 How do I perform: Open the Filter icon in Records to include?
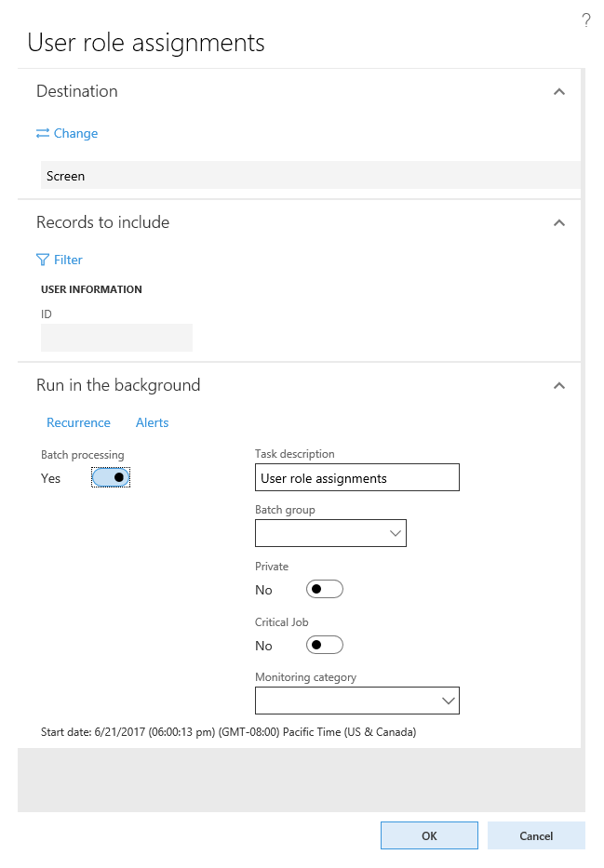point(43,260)
